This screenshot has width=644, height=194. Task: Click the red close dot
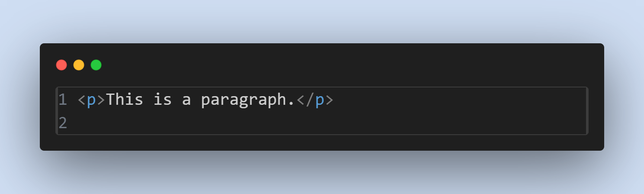[x=61, y=65]
